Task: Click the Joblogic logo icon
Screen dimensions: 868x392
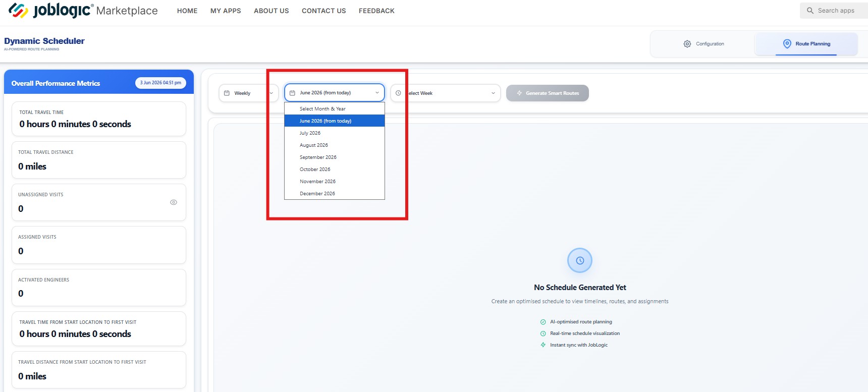Action: tap(18, 11)
